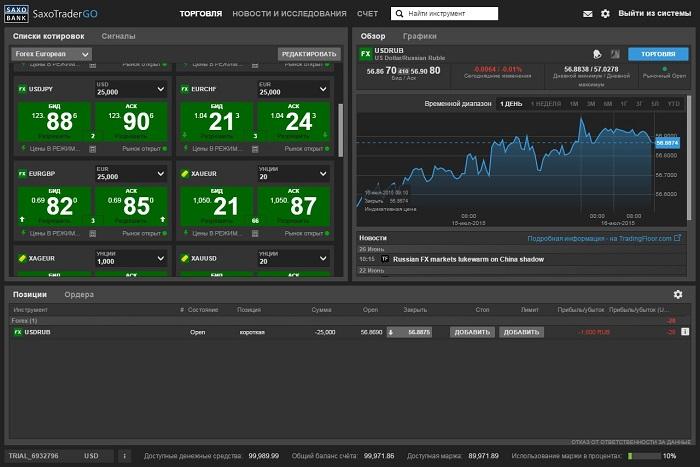Buy XAUEUR at ask 1,050.87
Image resolution: width=700 pixels, height=467 pixels.
[x=293, y=206]
